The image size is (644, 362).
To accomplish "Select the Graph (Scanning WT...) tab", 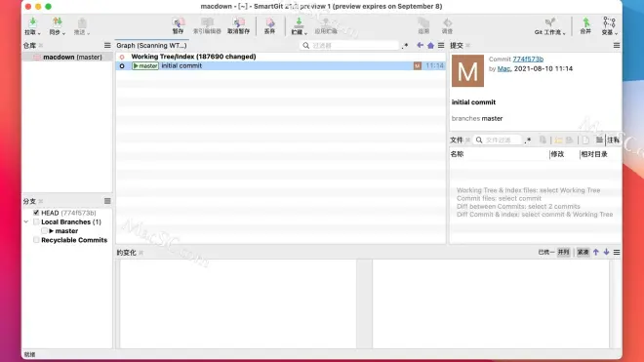I will click(151, 45).
